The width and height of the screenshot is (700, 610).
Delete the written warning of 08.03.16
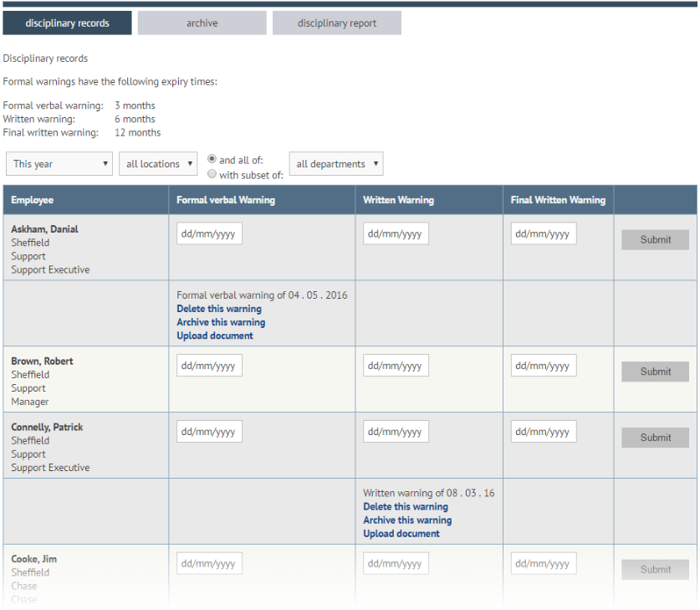click(406, 506)
